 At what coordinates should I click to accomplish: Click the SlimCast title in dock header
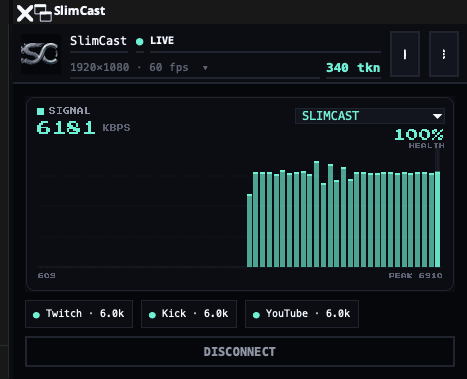[79, 11]
